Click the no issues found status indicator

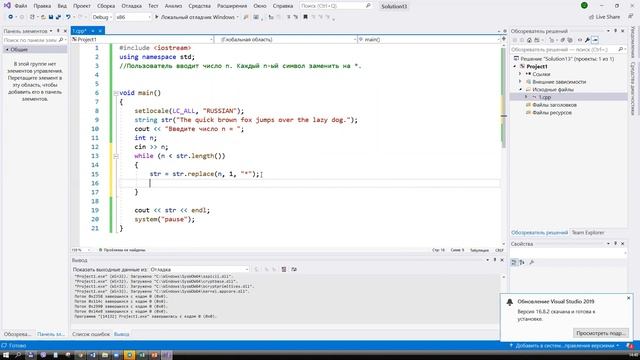point(122,250)
